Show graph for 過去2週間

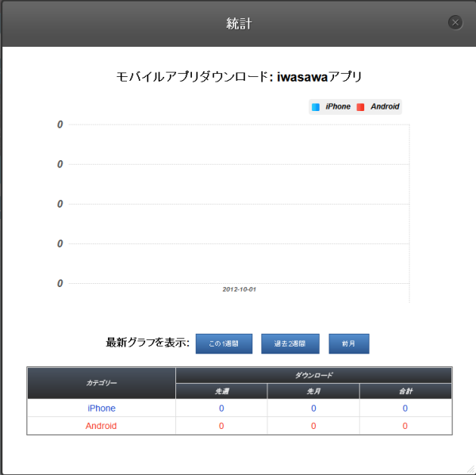pos(290,343)
